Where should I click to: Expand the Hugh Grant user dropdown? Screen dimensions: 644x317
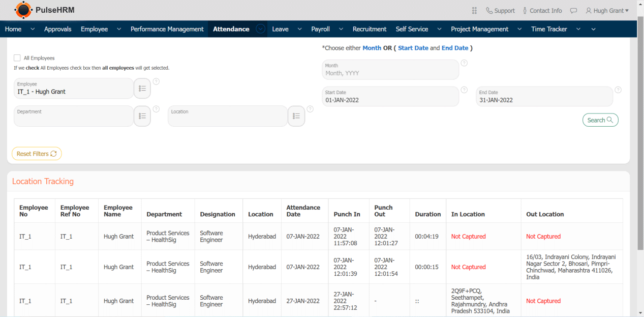[x=607, y=11]
